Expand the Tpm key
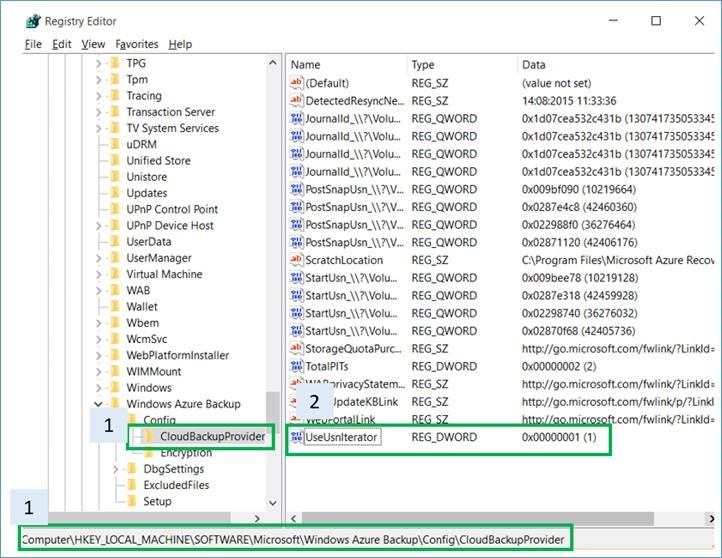The height and width of the screenshot is (558, 722). pyautogui.click(x=99, y=80)
